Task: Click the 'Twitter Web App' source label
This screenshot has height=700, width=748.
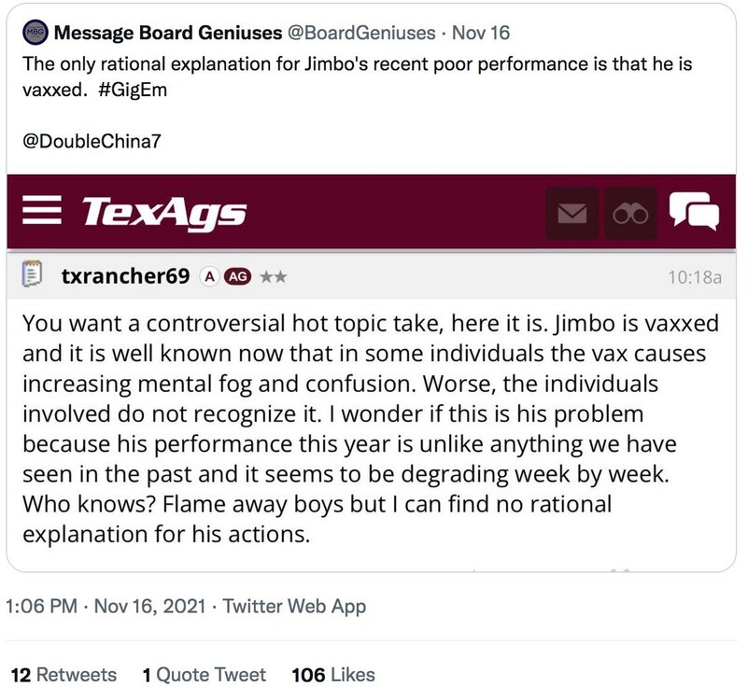Action: pos(295,605)
